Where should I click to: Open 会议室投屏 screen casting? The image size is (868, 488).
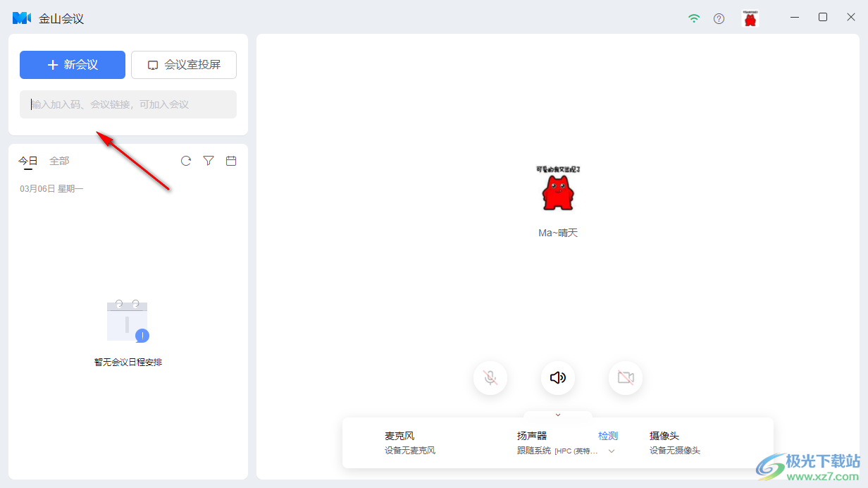184,65
